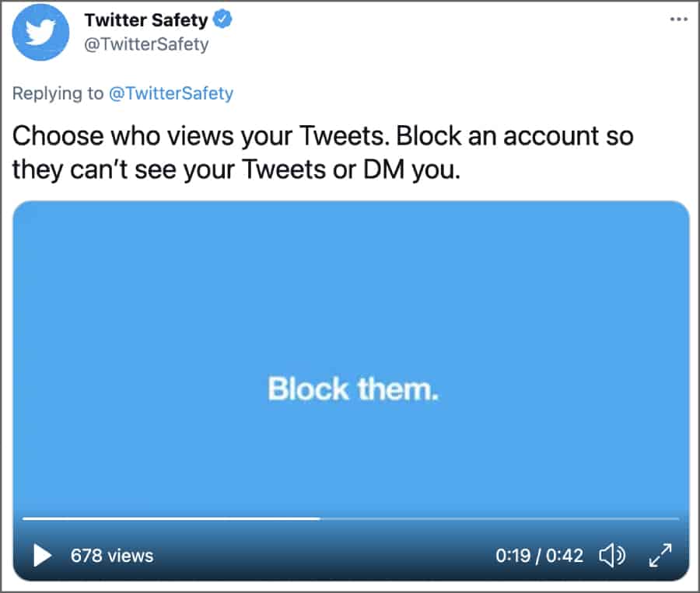Play the Twitter Safety video
This screenshot has width=700, height=593.
(x=43, y=555)
